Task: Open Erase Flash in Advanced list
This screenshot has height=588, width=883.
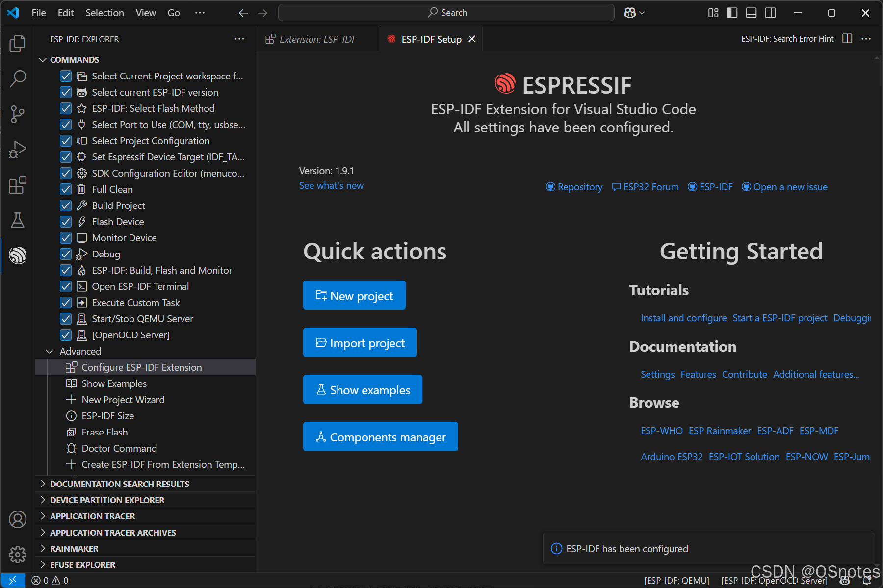Action: point(104,432)
